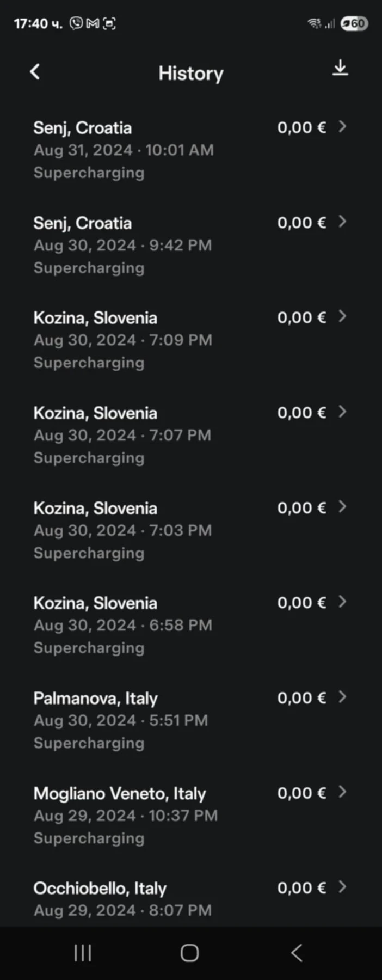
Task: Select Palmanova, Italy charging entry
Action: (190, 720)
